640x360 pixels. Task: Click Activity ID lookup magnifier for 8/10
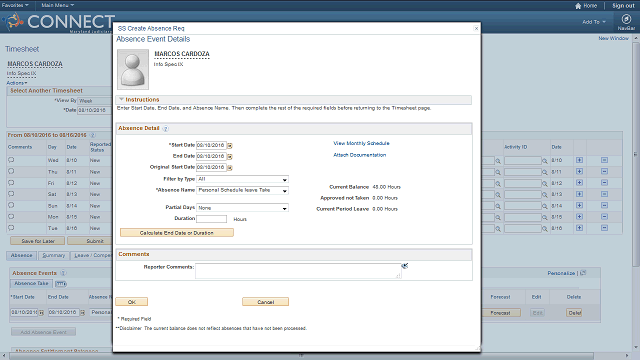[544, 161]
